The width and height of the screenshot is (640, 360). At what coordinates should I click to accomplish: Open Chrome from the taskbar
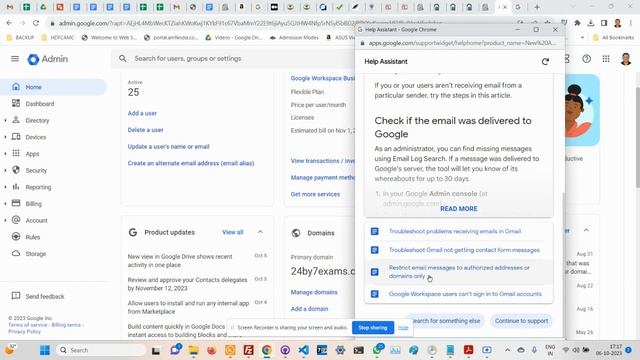(x=267, y=350)
